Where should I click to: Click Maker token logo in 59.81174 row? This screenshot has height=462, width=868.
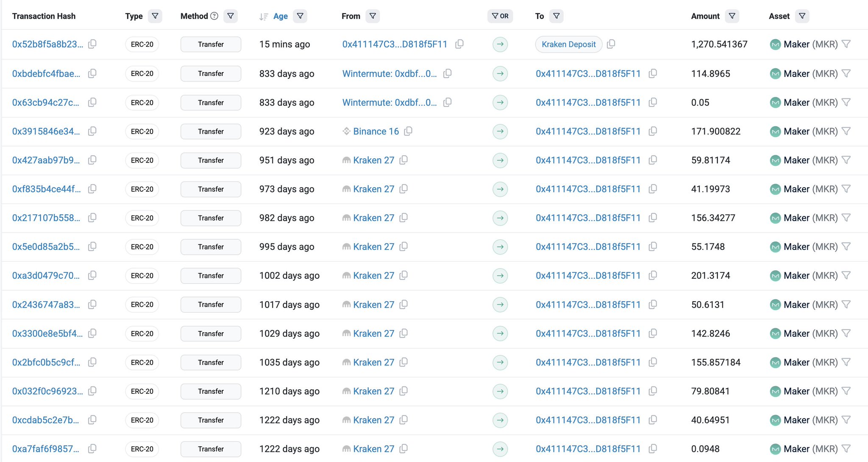point(775,160)
